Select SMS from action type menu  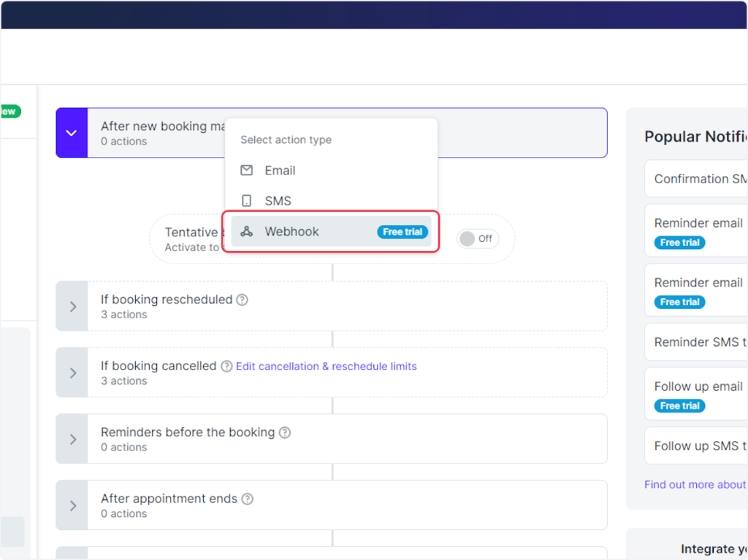(x=278, y=201)
